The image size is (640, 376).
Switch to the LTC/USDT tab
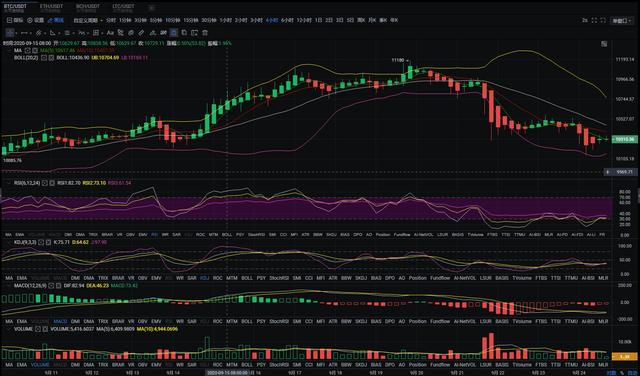tap(123, 7)
